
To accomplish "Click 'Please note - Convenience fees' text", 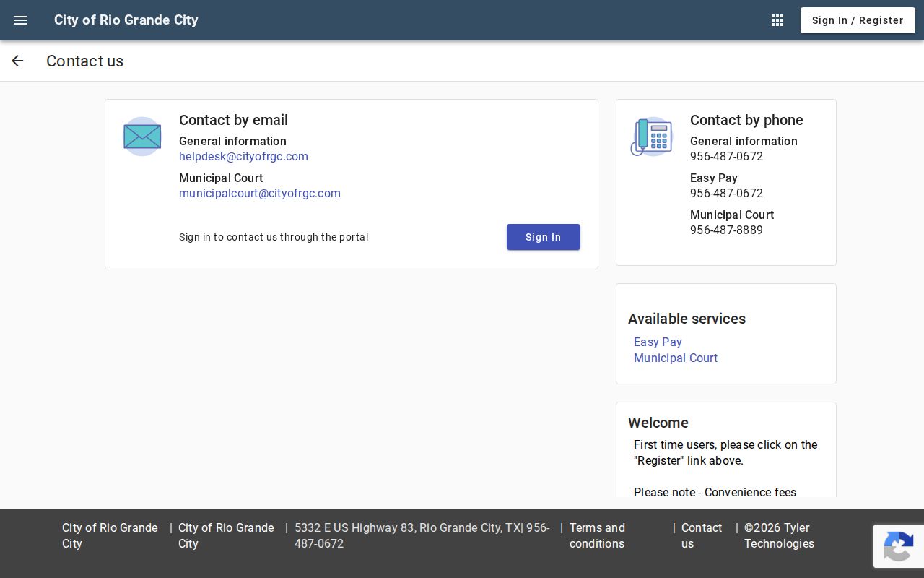I will [x=715, y=493].
